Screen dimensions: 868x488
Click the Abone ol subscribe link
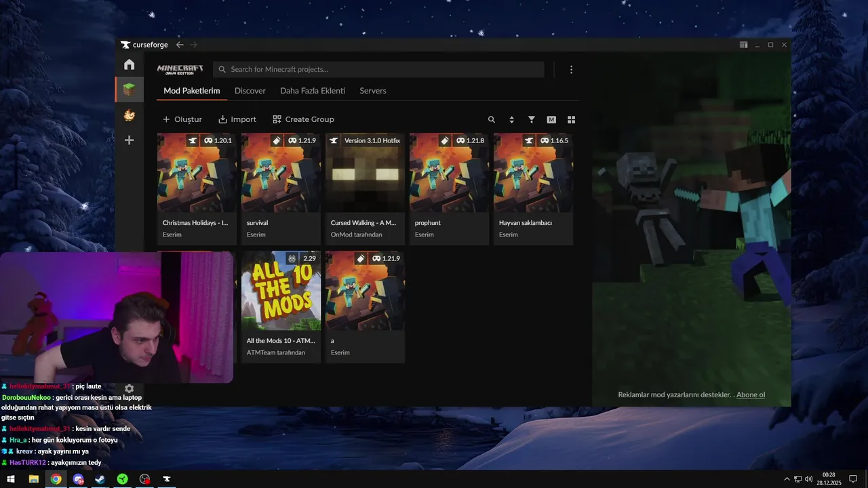pos(751,394)
